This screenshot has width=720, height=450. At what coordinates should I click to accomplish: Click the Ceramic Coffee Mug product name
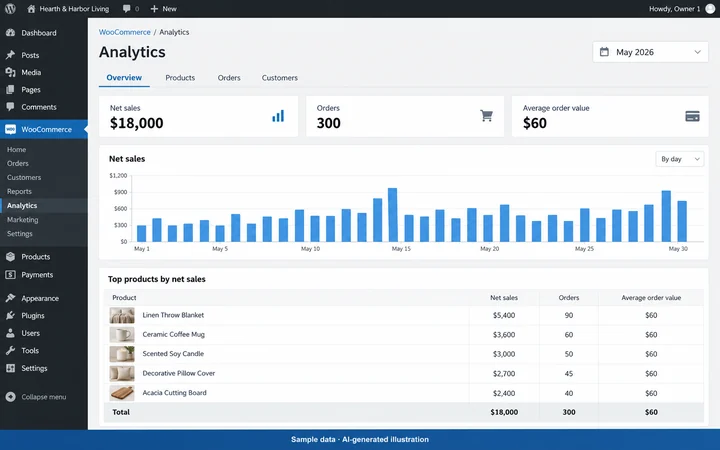174,334
